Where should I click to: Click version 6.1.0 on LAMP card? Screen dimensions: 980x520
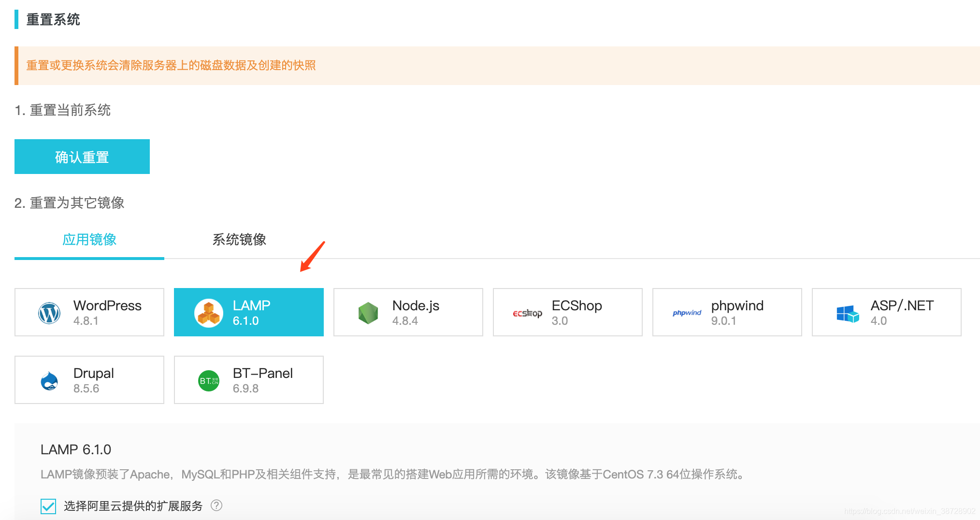[x=245, y=321]
